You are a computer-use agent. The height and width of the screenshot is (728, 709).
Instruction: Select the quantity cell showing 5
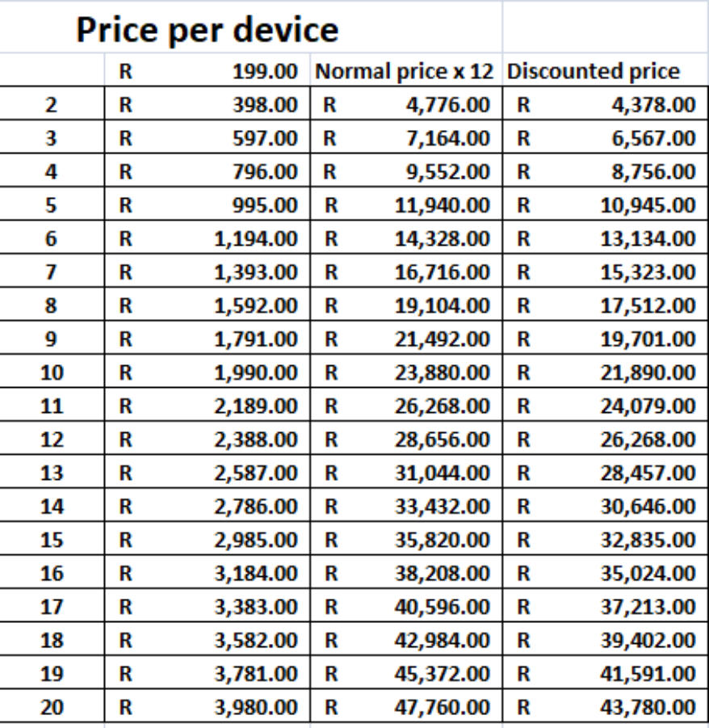pos(52,204)
